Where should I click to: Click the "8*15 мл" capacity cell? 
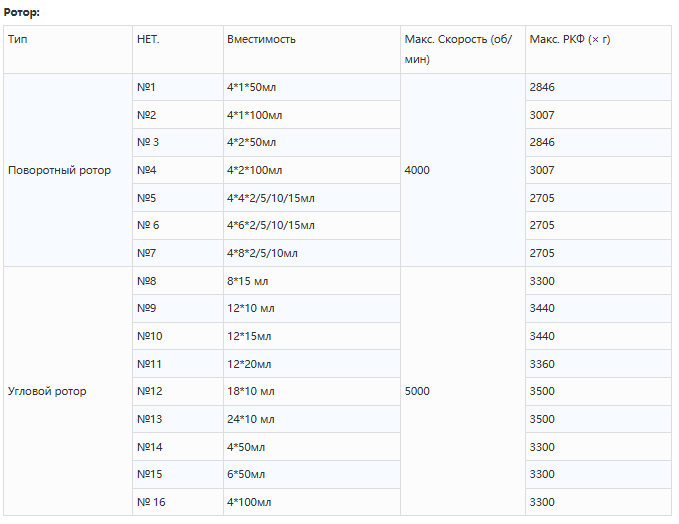click(247, 281)
